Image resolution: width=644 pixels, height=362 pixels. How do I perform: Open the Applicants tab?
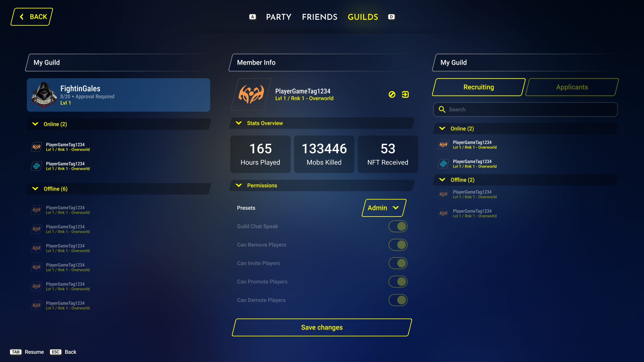[572, 87]
